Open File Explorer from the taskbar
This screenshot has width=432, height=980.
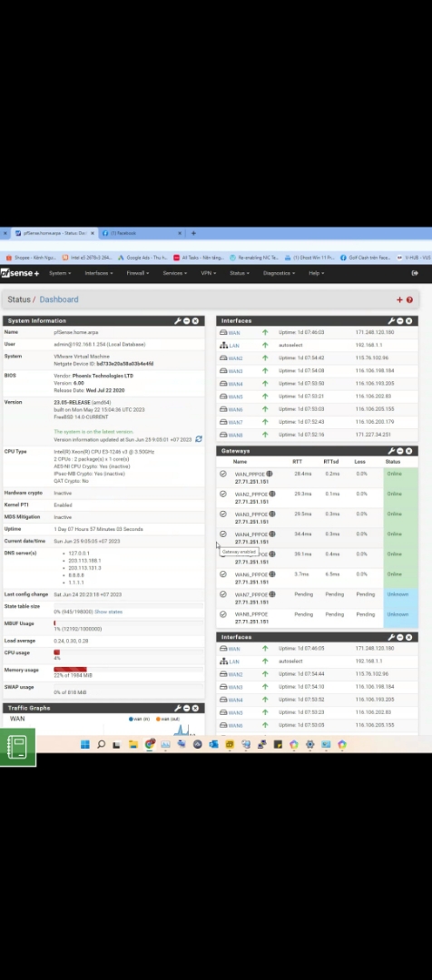click(133, 744)
